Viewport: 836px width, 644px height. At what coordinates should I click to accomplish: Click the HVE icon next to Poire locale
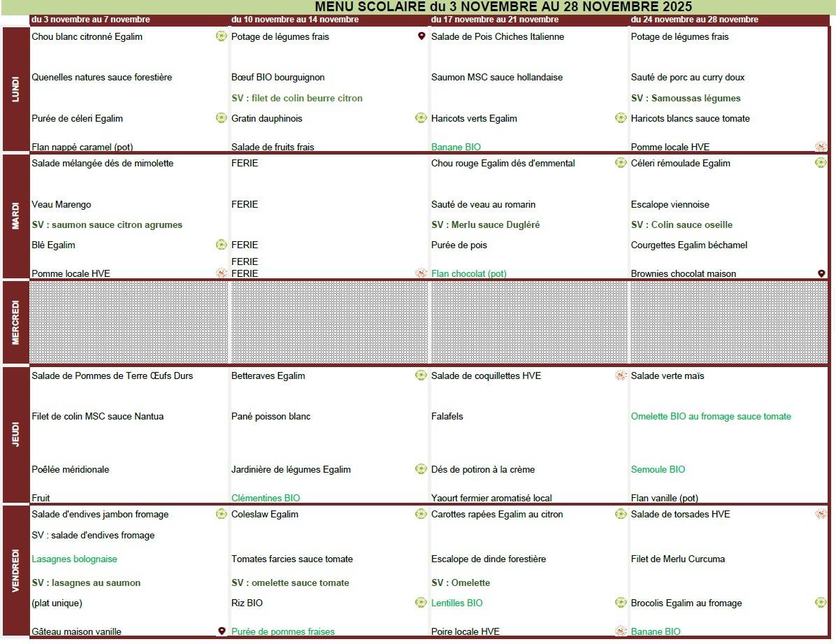coord(621,631)
